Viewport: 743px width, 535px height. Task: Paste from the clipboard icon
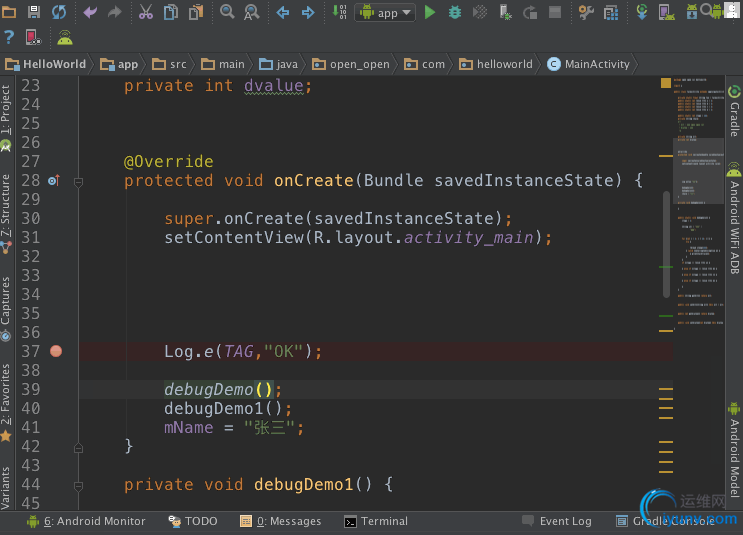(196, 12)
